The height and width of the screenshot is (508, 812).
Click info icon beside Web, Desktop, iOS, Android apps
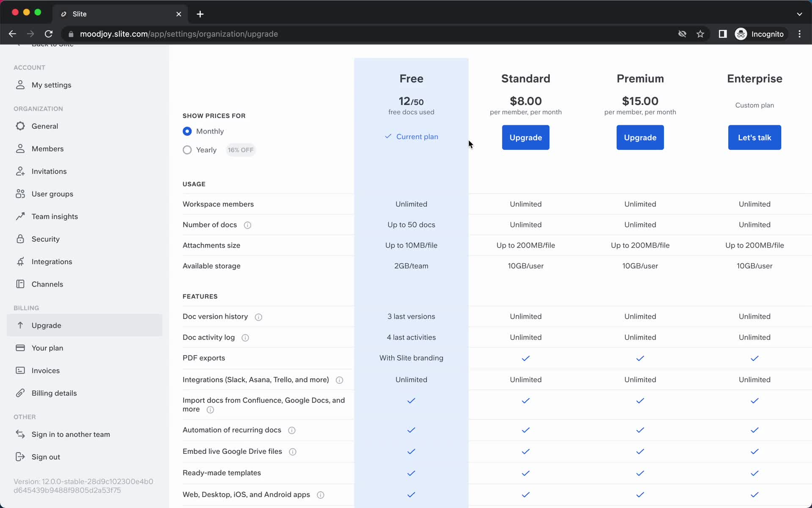pyautogui.click(x=321, y=495)
